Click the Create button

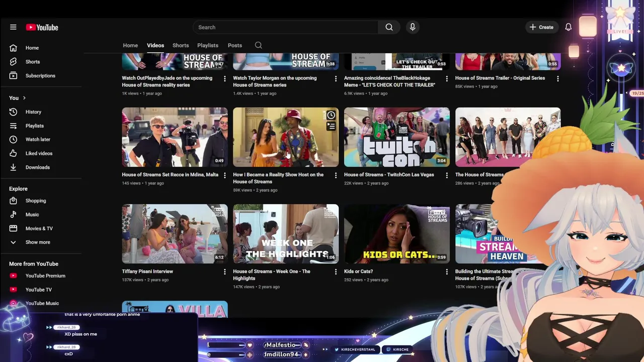pyautogui.click(x=541, y=27)
